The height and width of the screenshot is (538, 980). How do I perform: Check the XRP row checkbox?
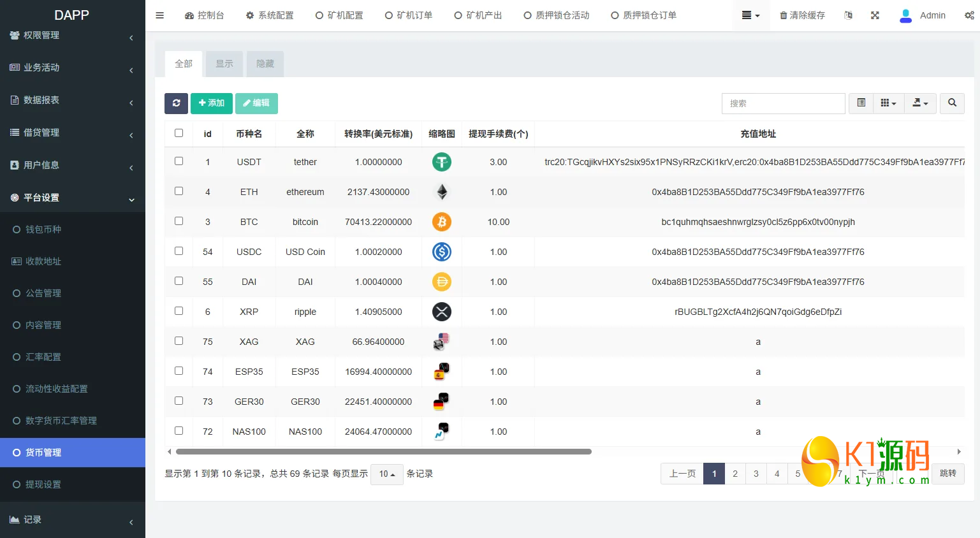(179, 311)
